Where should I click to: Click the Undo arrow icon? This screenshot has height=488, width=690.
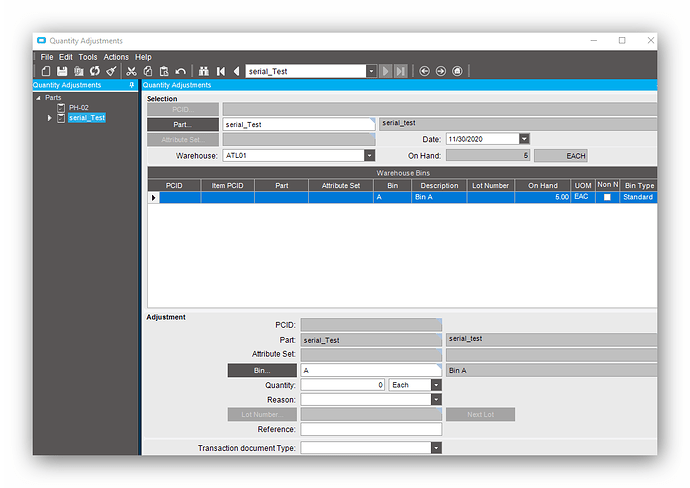coord(180,71)
